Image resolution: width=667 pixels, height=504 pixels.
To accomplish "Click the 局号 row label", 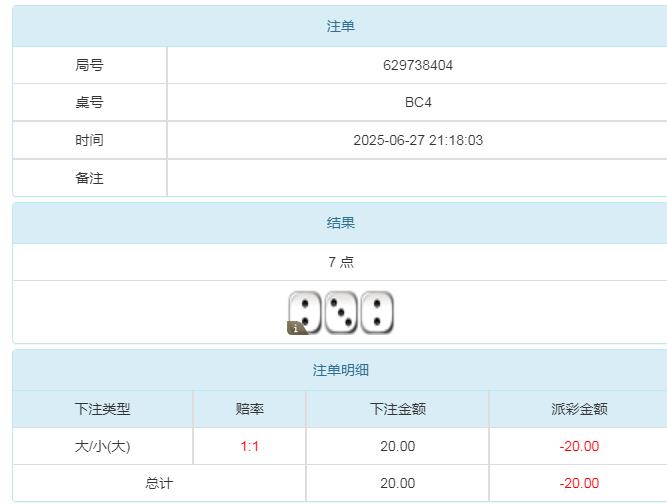I will (89, 65).
